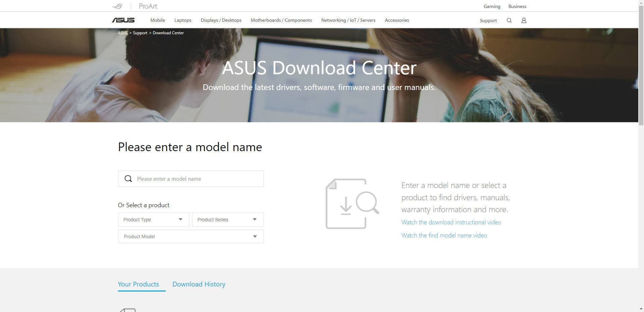Click the download document illustration icon
The image size is (644, 312).
click(x=352, y=204)
